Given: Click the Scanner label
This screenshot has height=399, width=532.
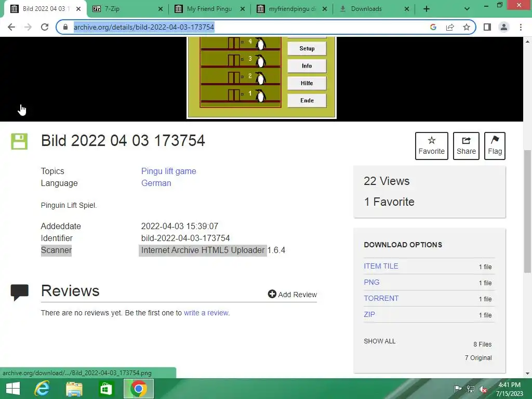Looking at the screenshot, I should click(56, 250).
